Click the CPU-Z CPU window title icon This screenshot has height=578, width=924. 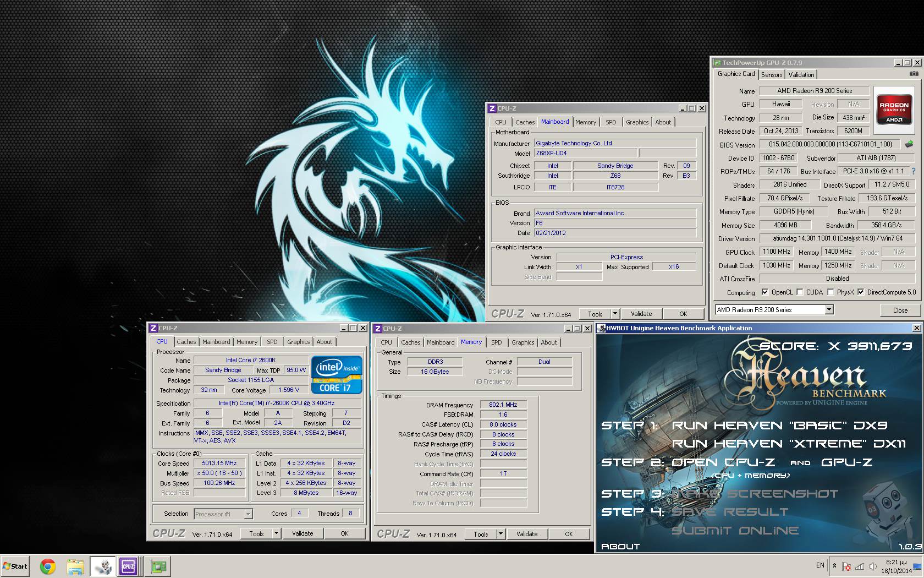tap(153, 328)
